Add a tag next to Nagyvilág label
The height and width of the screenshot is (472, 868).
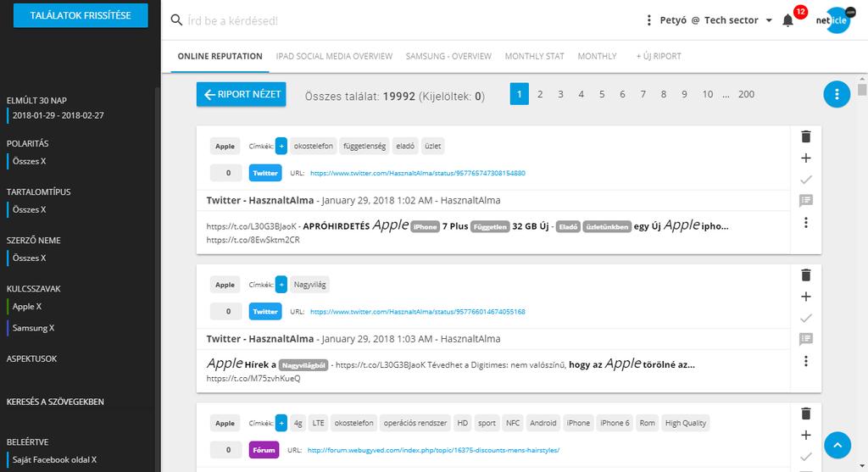(x=281, y=285)
